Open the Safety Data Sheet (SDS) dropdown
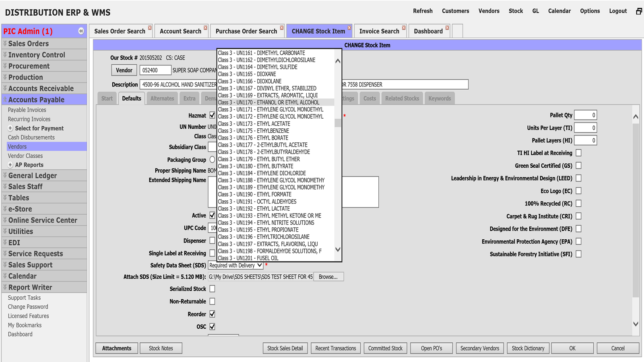Image resolution: width=644 pixels, height=362 pixels. [235, 265]
